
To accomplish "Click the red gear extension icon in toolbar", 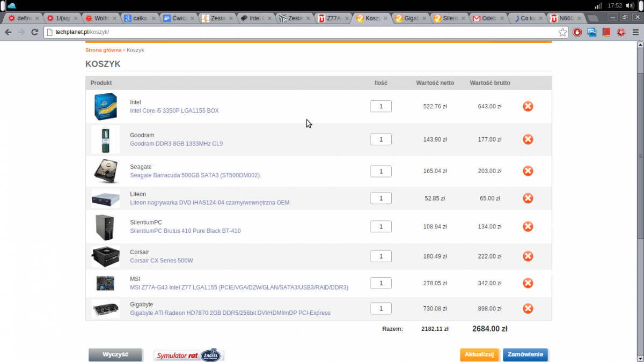I will click(621, 32).
